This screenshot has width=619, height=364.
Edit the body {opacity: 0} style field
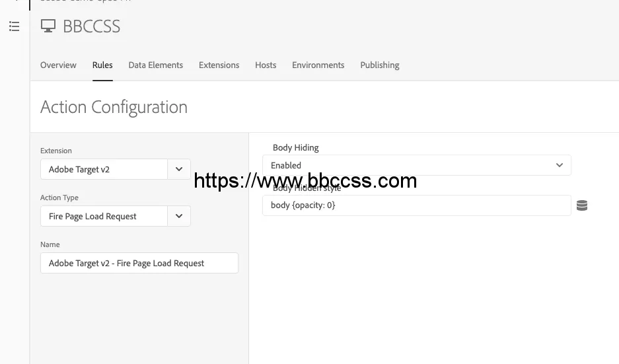(x=417, y=205)
